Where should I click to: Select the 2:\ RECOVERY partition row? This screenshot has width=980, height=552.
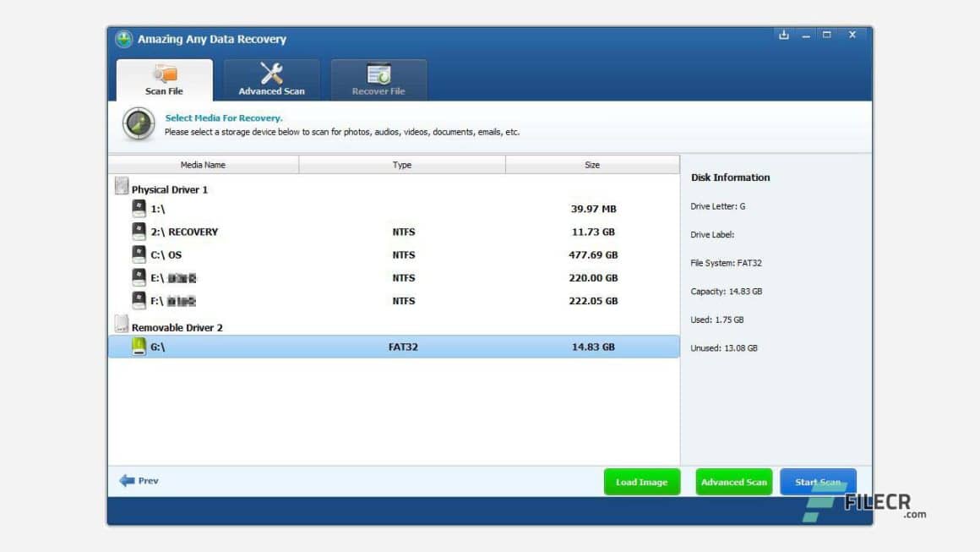pyautogui.click(x=394, y=232)
